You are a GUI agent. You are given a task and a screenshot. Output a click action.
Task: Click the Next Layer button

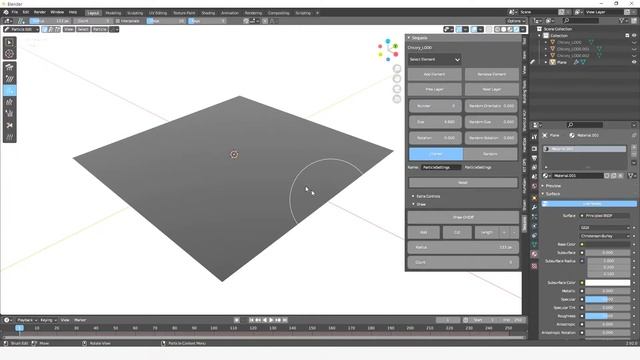tap(491, 89)
